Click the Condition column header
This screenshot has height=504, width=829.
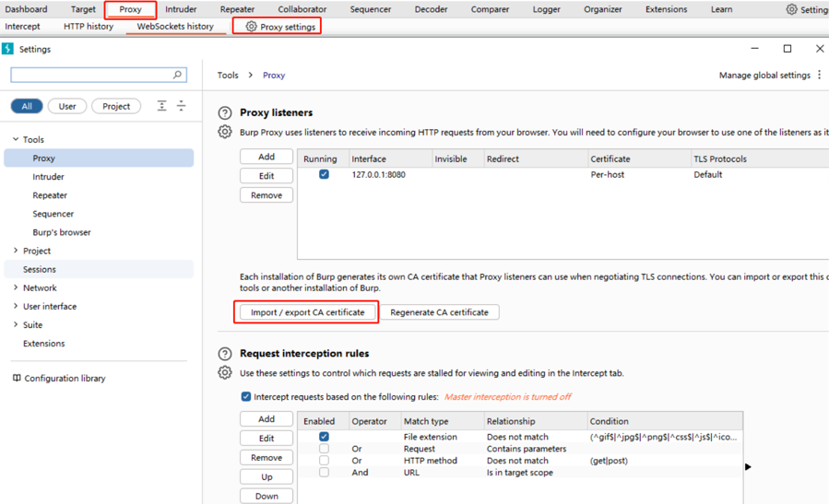point(665,421)
